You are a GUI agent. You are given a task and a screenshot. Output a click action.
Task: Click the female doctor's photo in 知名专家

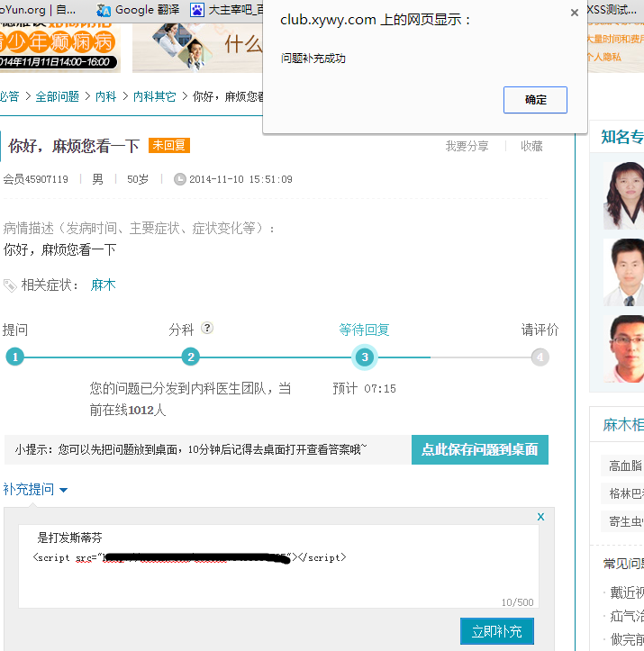tap(623, 195)
